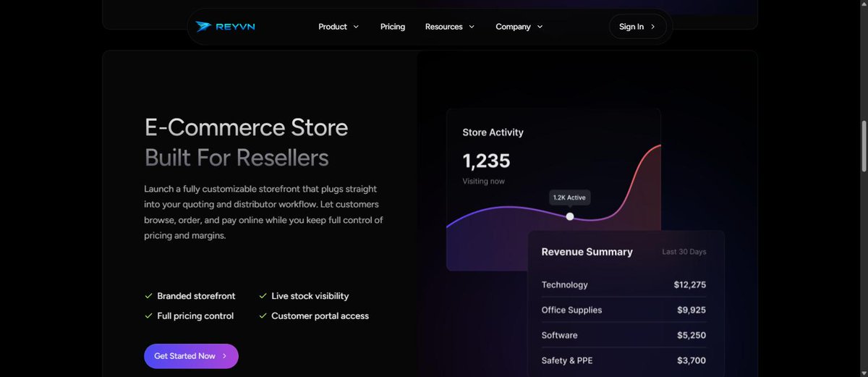Click the Get Started Now button
Screen dimensions: 868x377
pyautogui.click(x=191, y=356)
